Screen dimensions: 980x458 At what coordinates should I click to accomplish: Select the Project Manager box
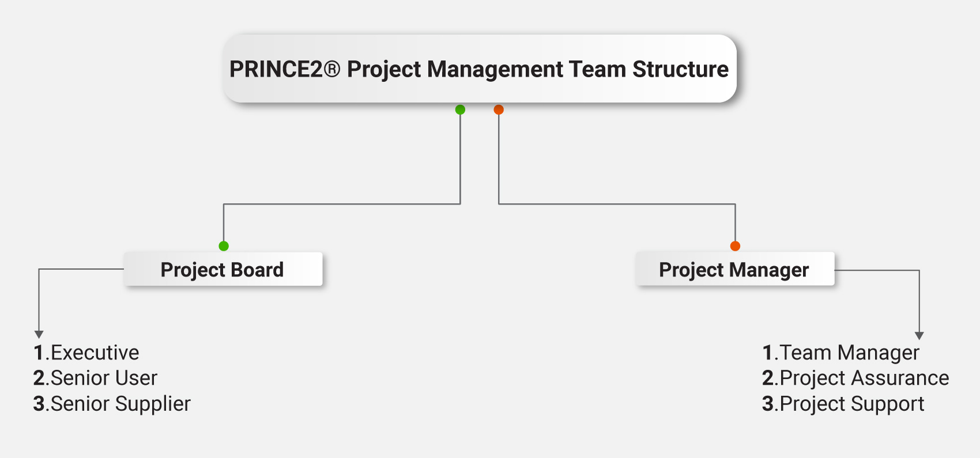(x=735, y=269)
